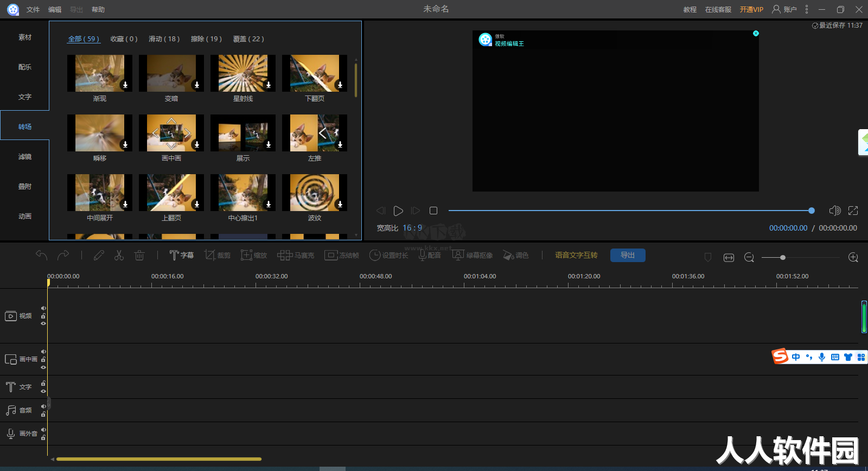Open the 叠附 overlay tab in sidebar
This screenshot has height=471, width=868.
(x=25, y=187)
